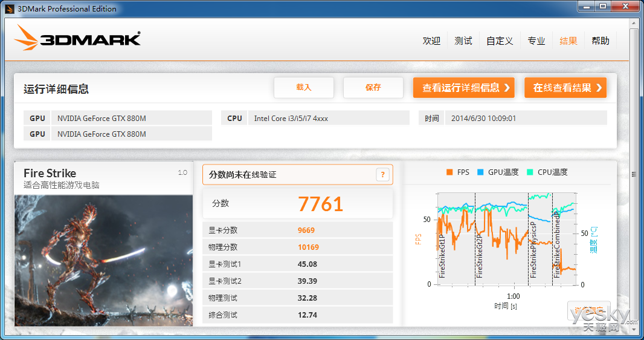Click the Fire Strike title text
The height and width of the screenshot is (340, 644).
(x=50, y=173)
